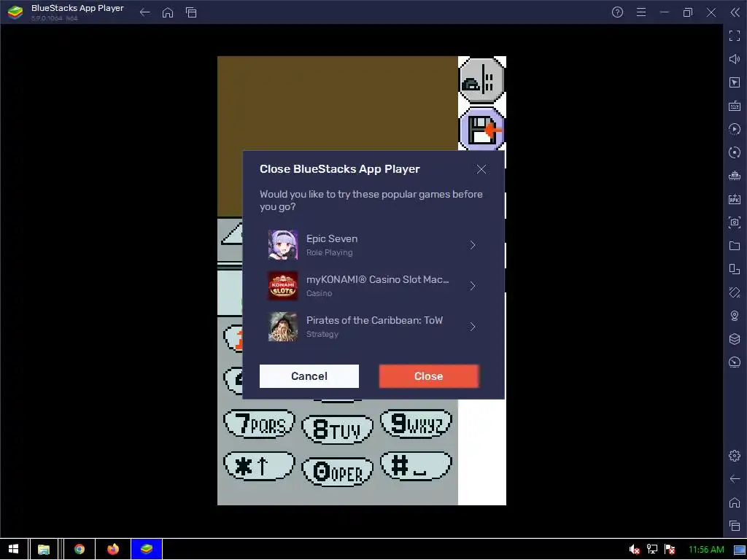Tap the 7PQRS keypad key
This screenshot has height=560, width=747.
tap(259, 424)
